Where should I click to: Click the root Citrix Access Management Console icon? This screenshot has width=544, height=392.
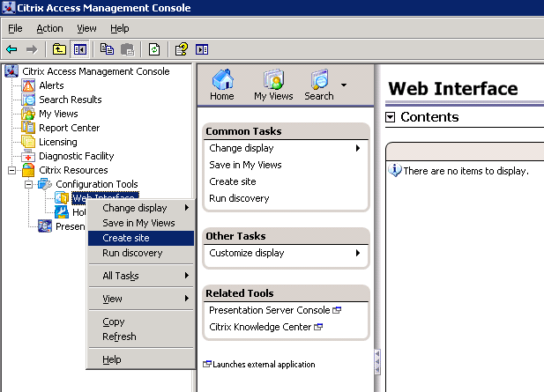11,71
